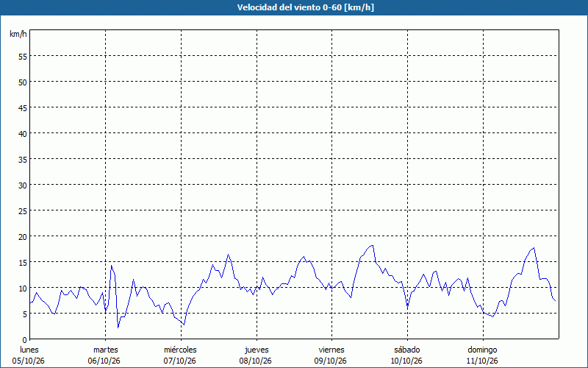The height and width of the screenshot is (368, 588).
Task: Click the y-axis value 20
Action: click(23, 236)
